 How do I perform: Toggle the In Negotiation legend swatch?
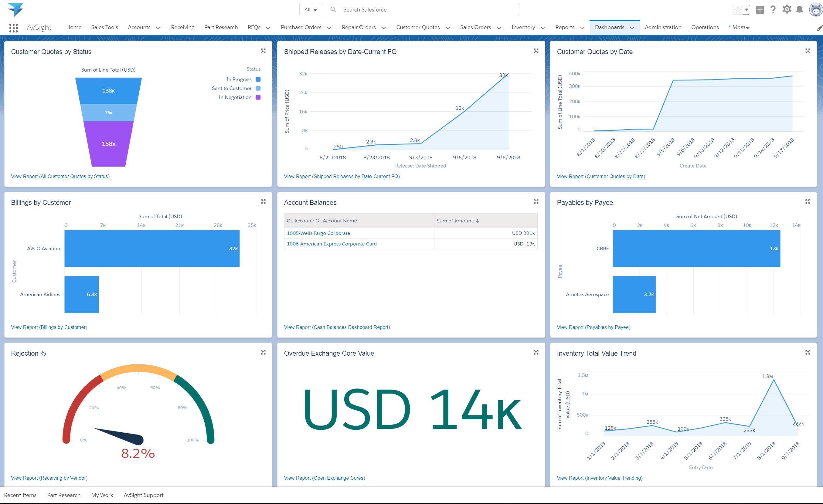click(258, 97)
